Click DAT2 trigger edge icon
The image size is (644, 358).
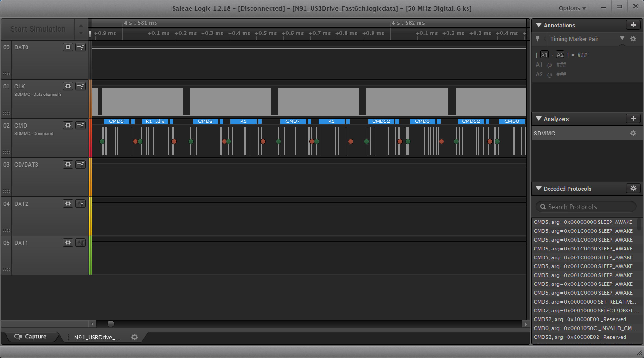(x=81, y=203)
